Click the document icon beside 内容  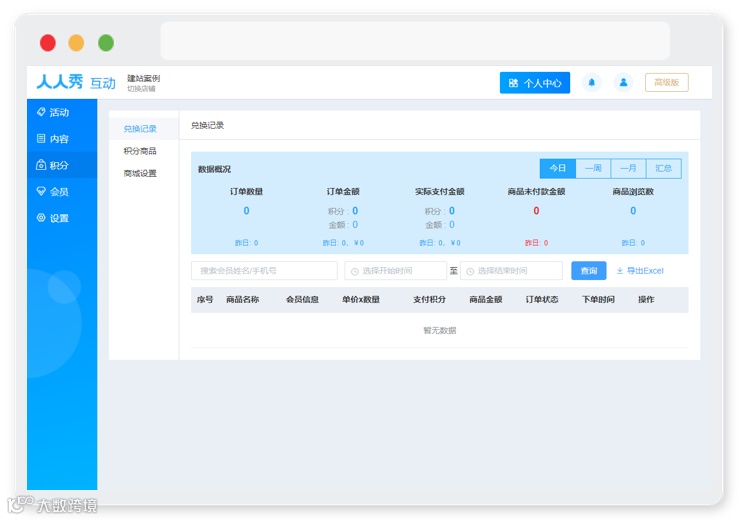coord(41,138)
